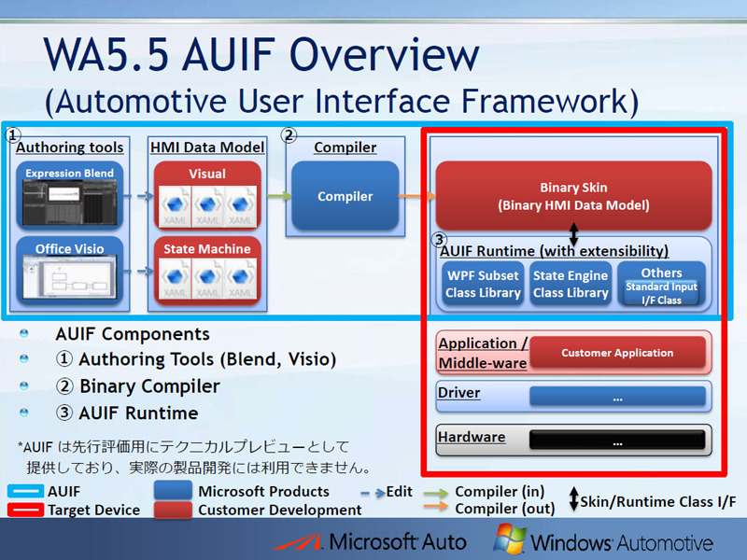Click AUIF Components bullet text
Viewport: 747px width, 560px height.
(x=133, y=334)
